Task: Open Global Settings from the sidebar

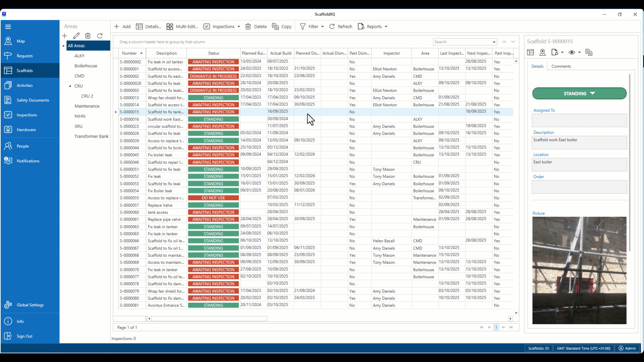Action: pyautogui.click(x=30, y=305)
